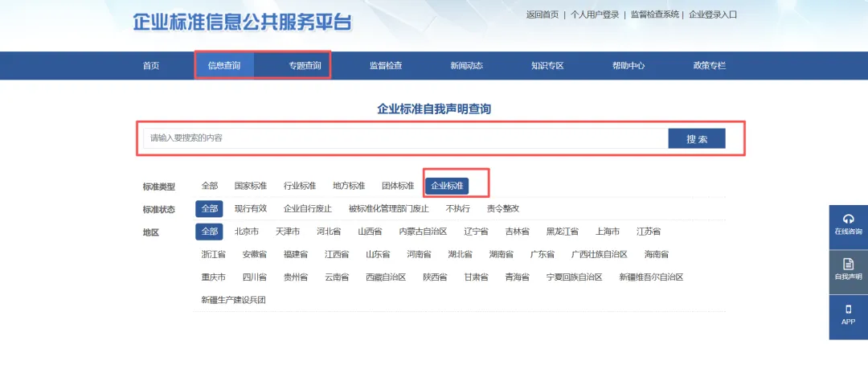Screen dimensions: 868x390
Task: Filter region by 新疆生产建设兵团
Action: (234, 300)
